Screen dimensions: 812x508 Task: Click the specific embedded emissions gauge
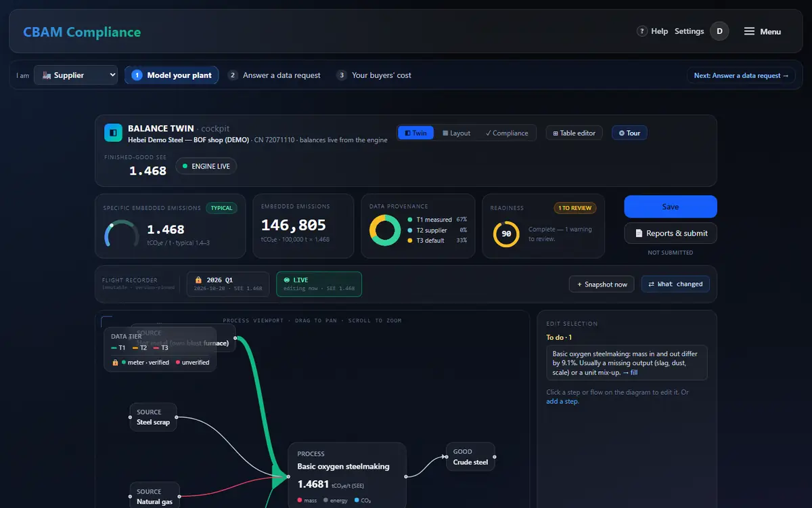coord(121,234)
